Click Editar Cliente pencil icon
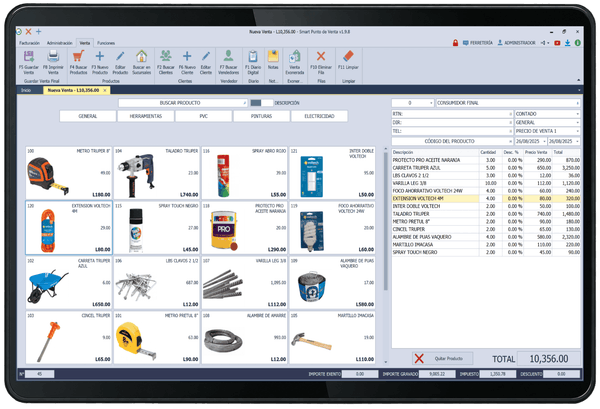 [x=206, y=57]
